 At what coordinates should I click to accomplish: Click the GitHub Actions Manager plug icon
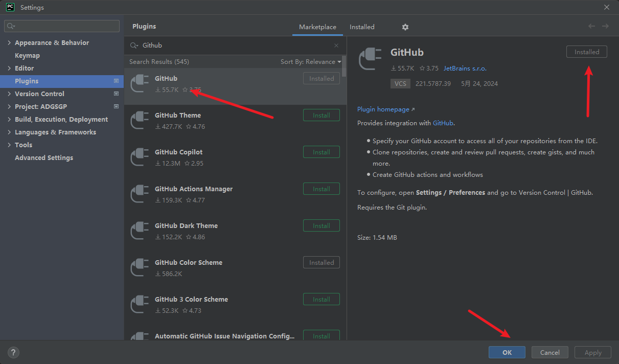(x=140, y=194)
